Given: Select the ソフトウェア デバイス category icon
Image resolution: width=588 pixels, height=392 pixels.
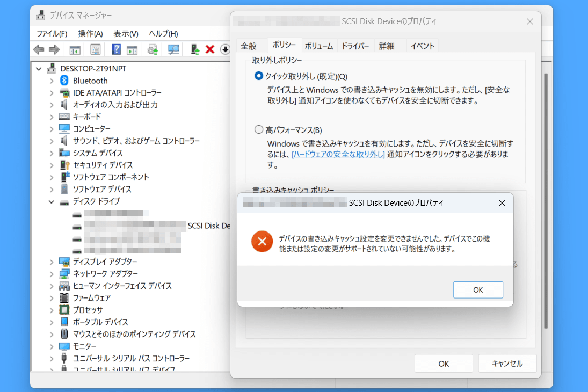Looking at the screenshot, I should (x=64, y=189).
